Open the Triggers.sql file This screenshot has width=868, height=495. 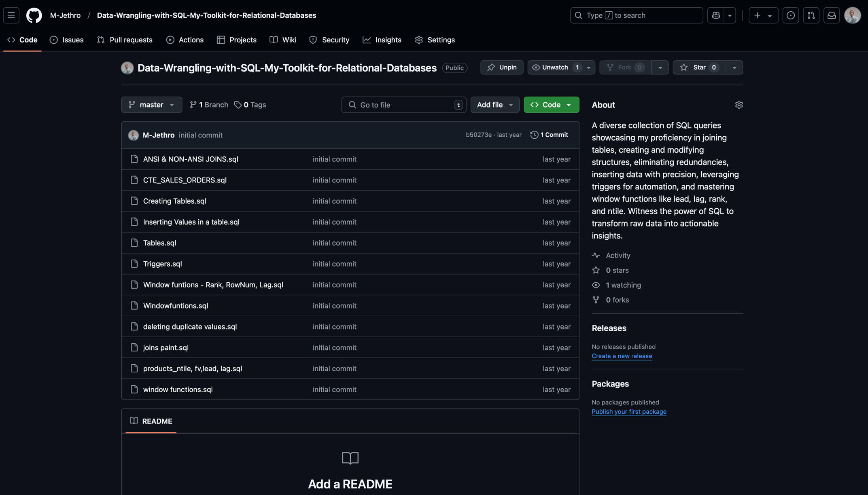point(162,264)
